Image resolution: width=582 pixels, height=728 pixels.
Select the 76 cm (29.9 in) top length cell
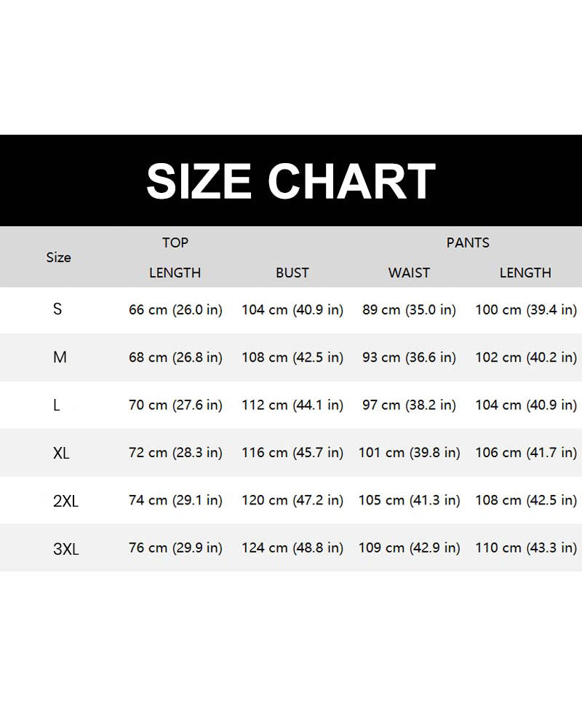[175, 548]
